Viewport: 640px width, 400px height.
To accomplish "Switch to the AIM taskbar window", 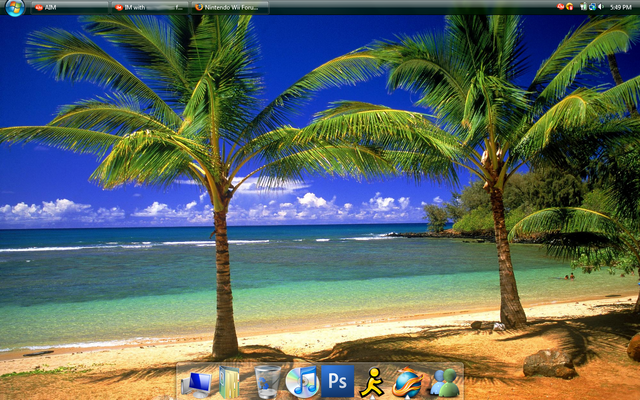I will click(70, 7).
